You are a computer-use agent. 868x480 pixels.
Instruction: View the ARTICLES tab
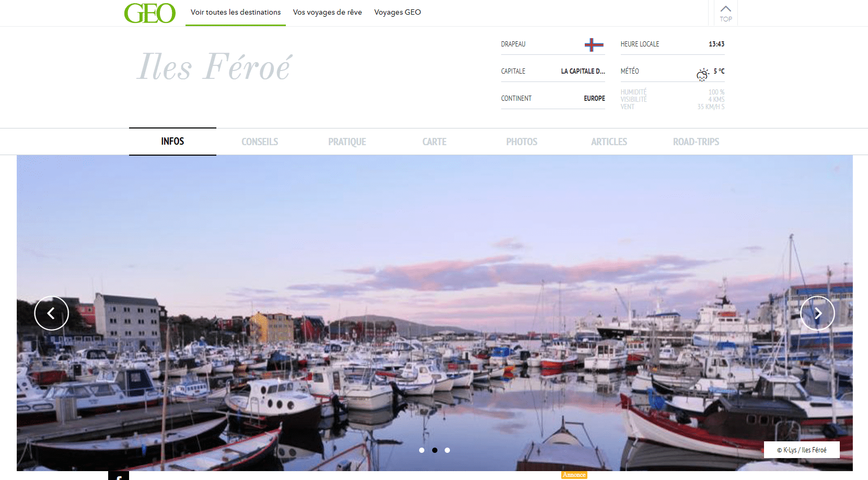(x=609, y=142)
